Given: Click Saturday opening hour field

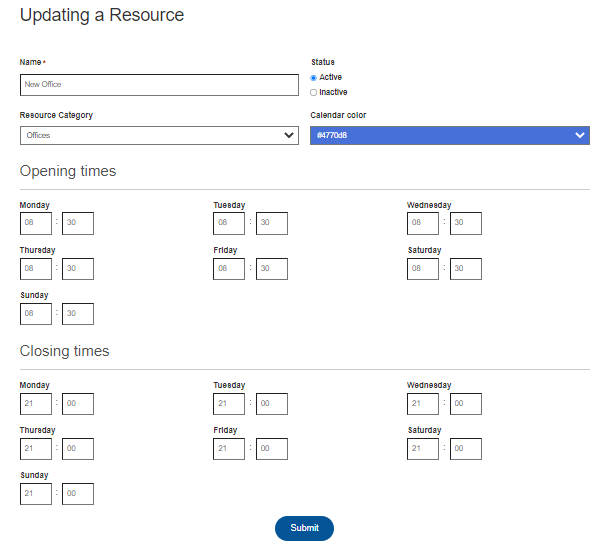Looking at the screenshot, I should click(x=423, y=269).
